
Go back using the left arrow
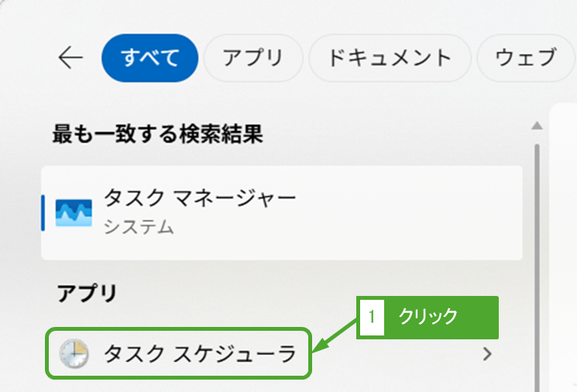pos(70,57)
